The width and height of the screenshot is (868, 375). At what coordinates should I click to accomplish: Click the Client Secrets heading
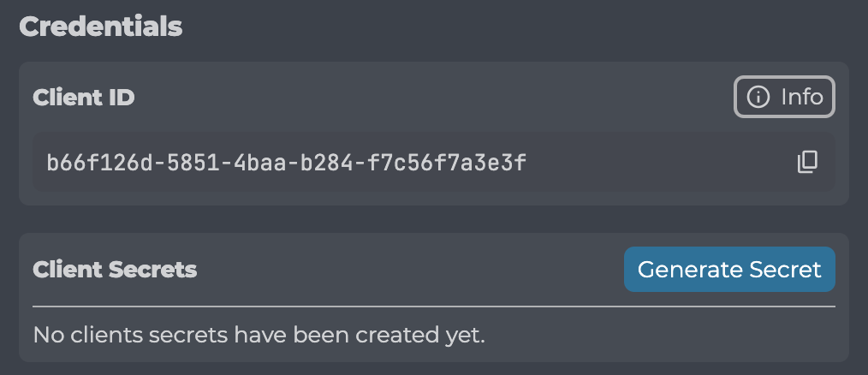[x=115, y=270]
